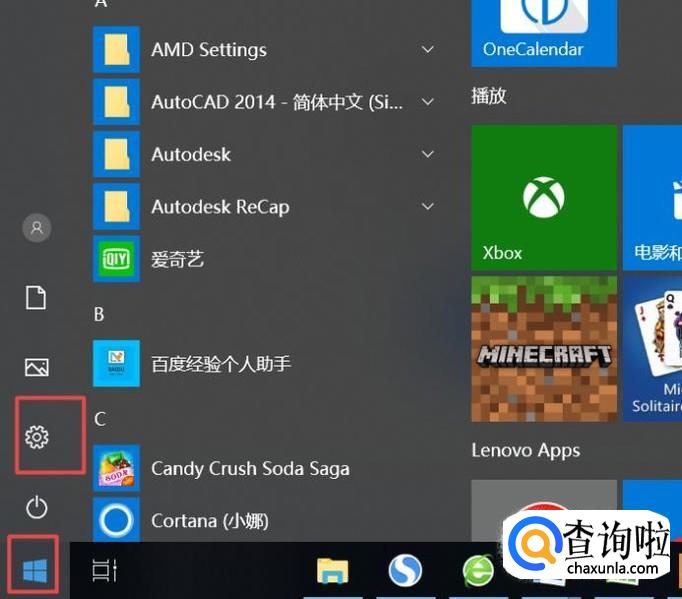Expand the Autodesk ReCap chevron
This screenshot has height=599, width=682.
click(x=428, y=206)
